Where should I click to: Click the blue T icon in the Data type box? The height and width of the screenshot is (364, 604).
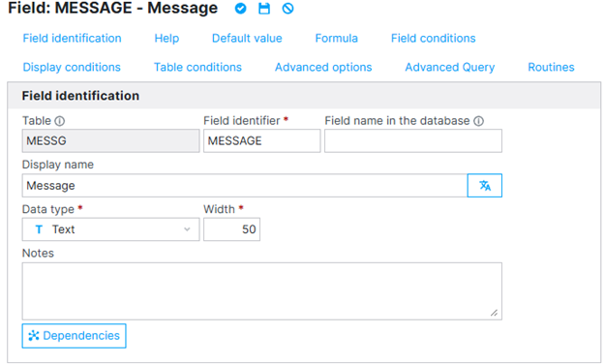[x=39, y=229]
